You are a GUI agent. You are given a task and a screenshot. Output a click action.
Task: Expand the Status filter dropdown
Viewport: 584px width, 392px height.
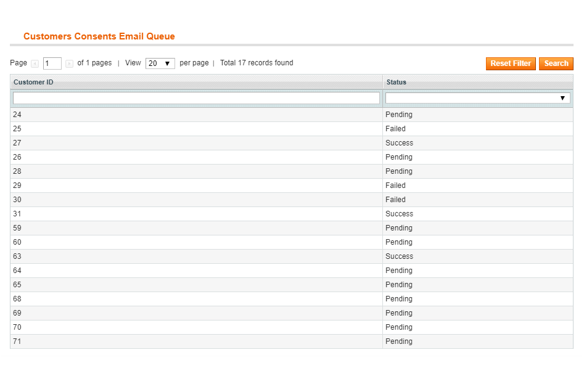click(x=477, y=98)
